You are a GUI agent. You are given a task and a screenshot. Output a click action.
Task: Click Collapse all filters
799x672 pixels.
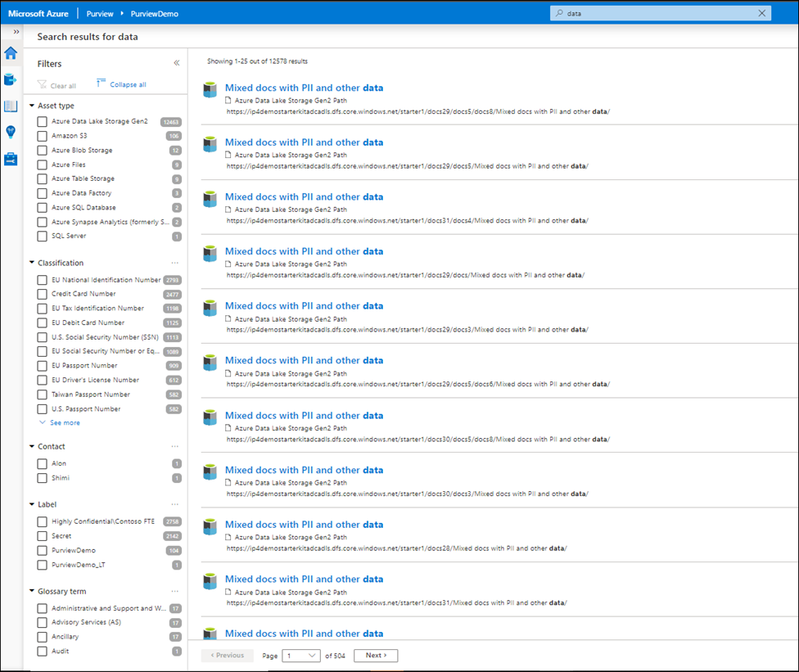(x=122, y=84)
